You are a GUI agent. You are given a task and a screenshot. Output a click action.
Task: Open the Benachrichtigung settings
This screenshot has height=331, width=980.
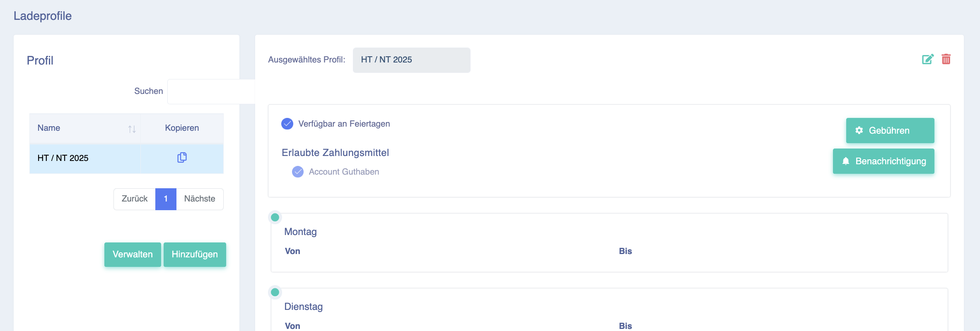coord(883,161)
